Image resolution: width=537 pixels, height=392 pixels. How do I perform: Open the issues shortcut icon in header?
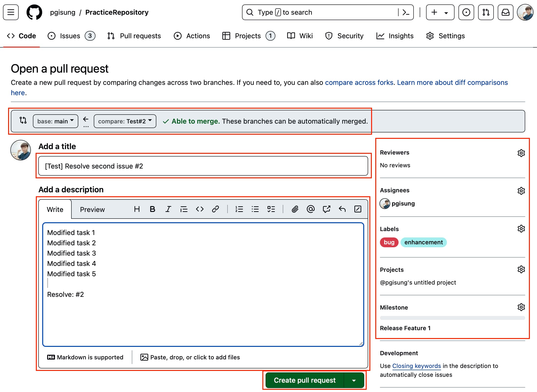coord(466,12)
